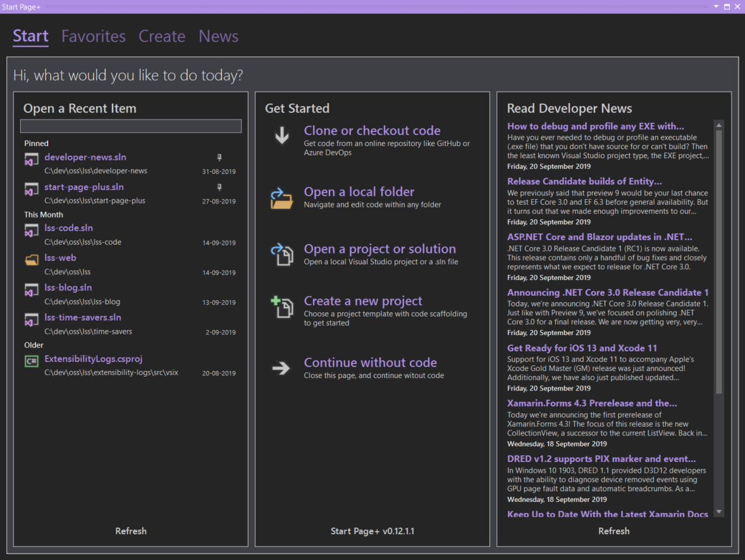This screenshot has height=560, width=745.
Task: Click the 'Older' group header
Action: pyautogui.click(x=34, y=345)
